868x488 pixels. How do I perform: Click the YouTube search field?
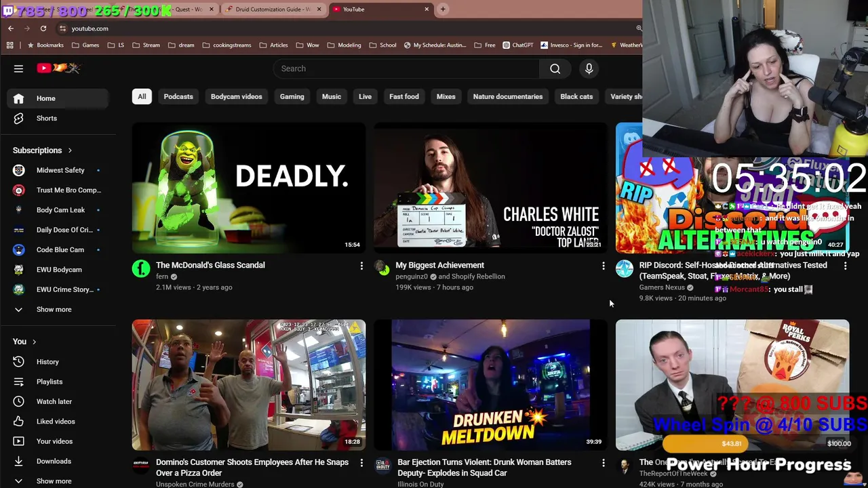pos(407,68)
